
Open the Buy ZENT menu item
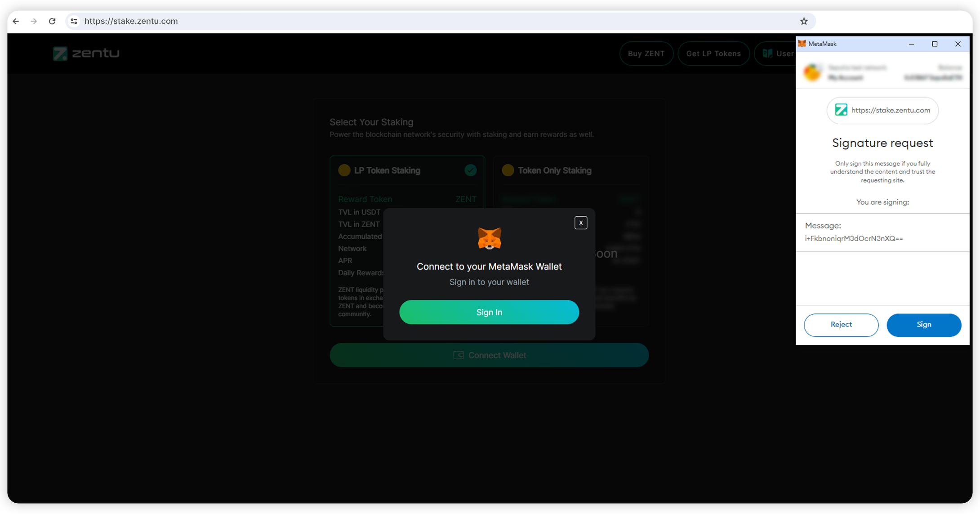click(x=646, y=54)
